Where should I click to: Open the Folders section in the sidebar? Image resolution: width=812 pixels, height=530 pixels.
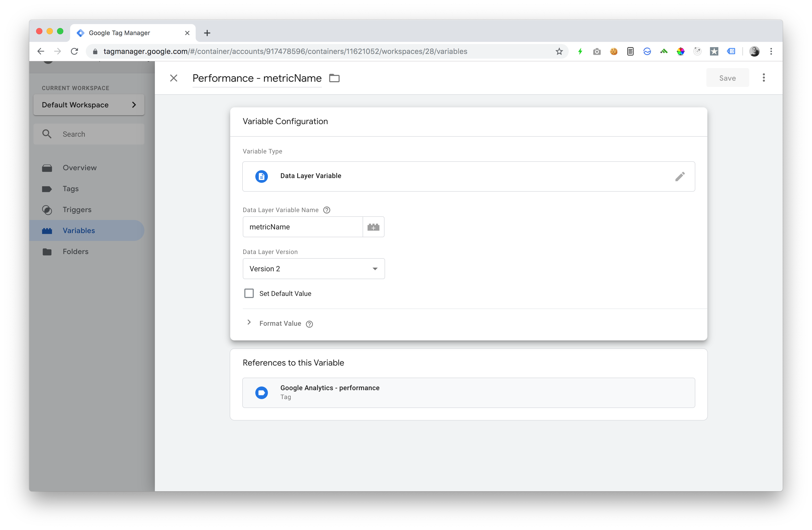(x=75, y=252)
